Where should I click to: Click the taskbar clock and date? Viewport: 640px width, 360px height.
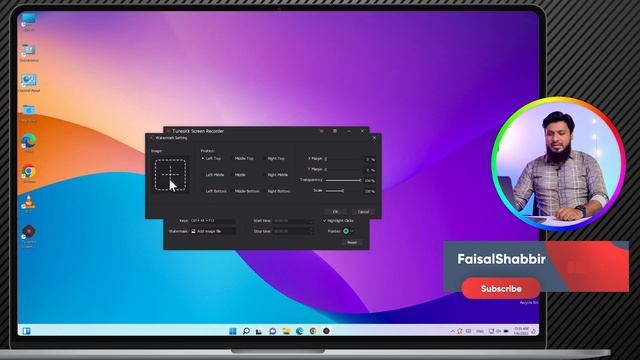pos(521,331)
